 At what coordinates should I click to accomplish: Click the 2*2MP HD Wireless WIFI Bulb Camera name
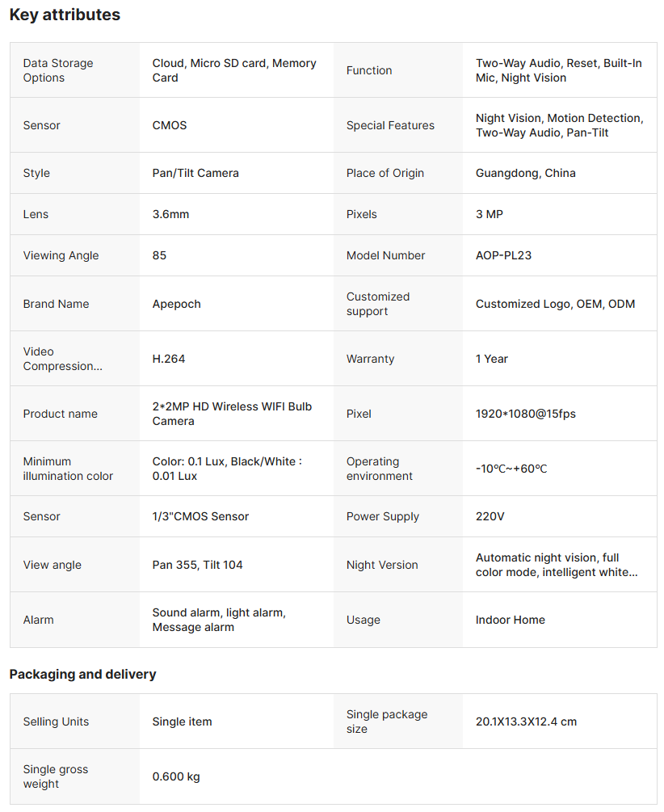point(232,414)
